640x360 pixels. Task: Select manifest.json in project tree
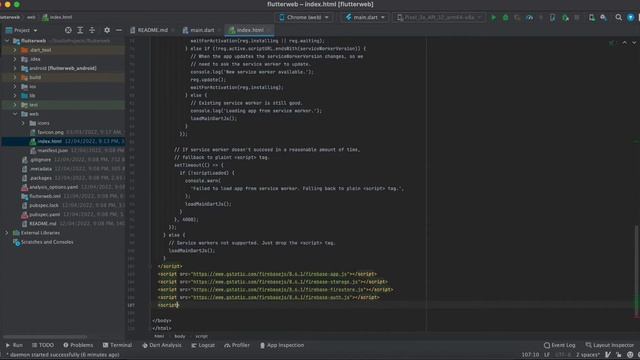(x=52, y=151)
